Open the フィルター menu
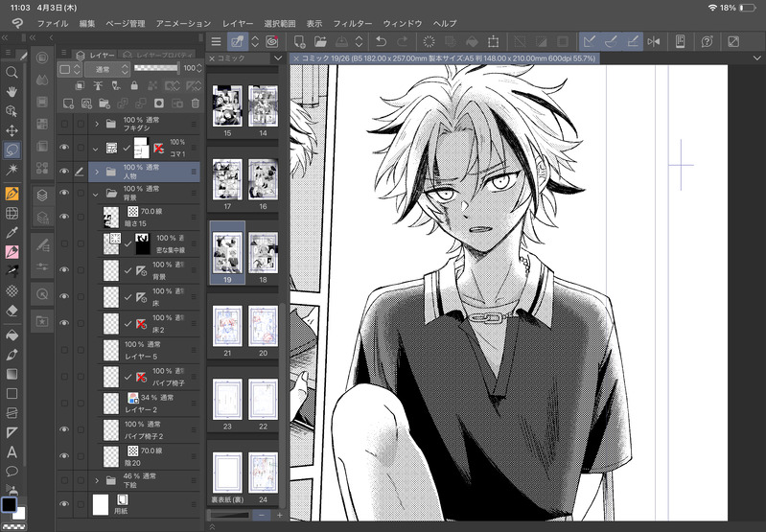This screenshot has width=766, height=532. click(353, 23)
